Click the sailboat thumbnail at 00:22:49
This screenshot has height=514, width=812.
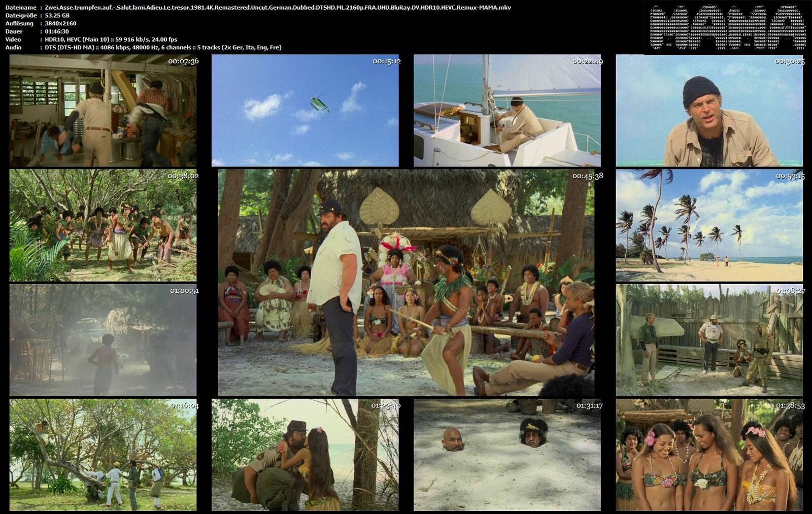[x=507, y=111]
